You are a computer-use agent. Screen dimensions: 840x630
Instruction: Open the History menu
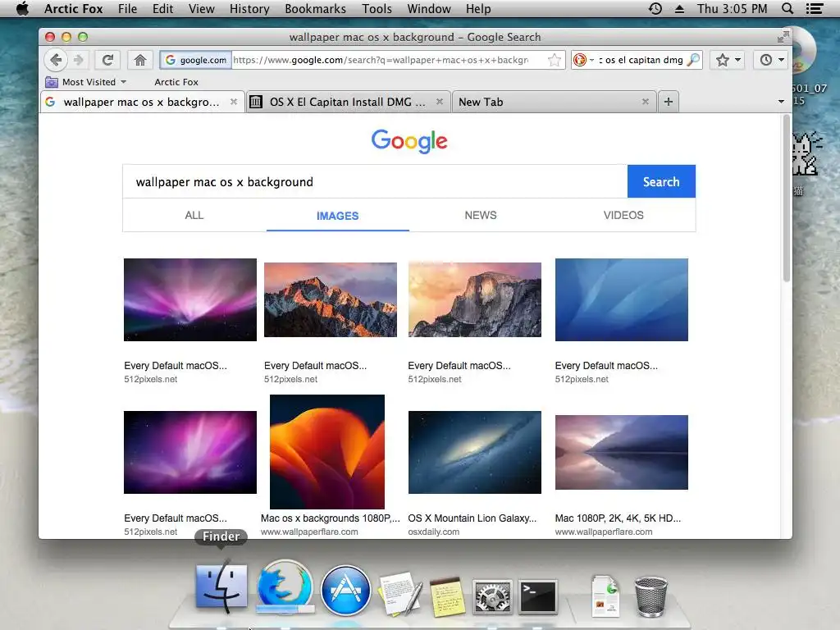[249, 8]
